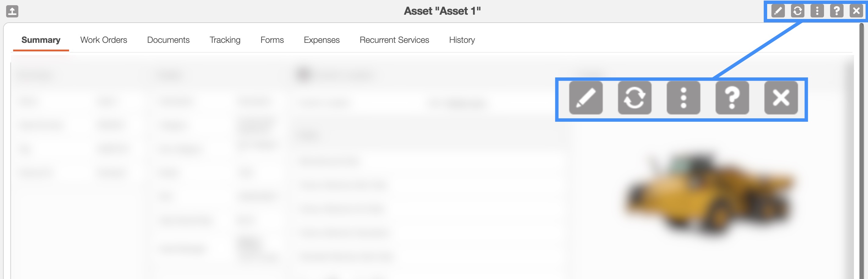The width and height of the screenshot is (868, 279).
Task: Click the small pencil edit icon in the header
Action: [x=778, y=11]
